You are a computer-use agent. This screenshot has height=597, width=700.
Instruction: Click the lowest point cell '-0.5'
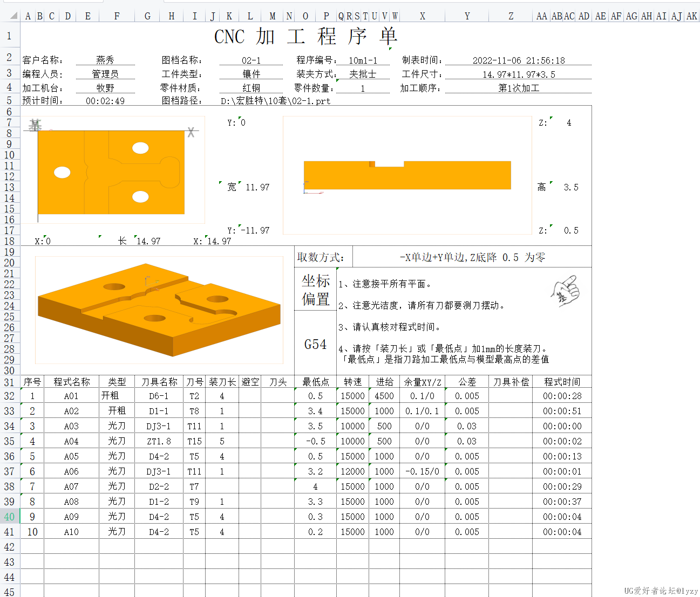click(315, 441)
